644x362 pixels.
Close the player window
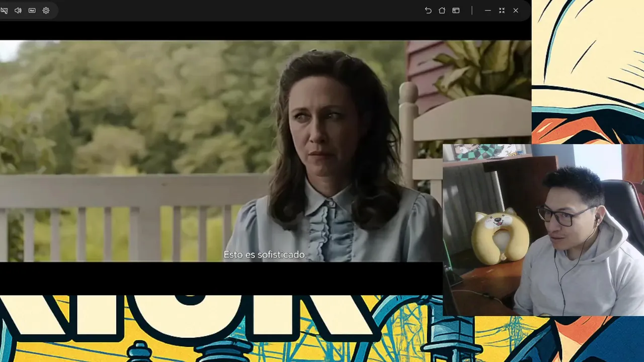(516, 11)
